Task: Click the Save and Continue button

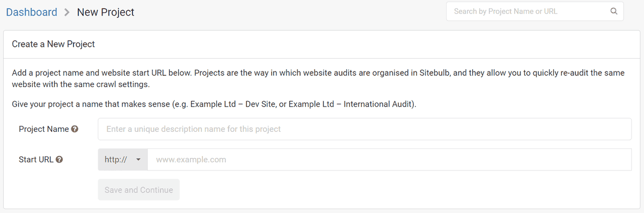Action: (139, 190)
